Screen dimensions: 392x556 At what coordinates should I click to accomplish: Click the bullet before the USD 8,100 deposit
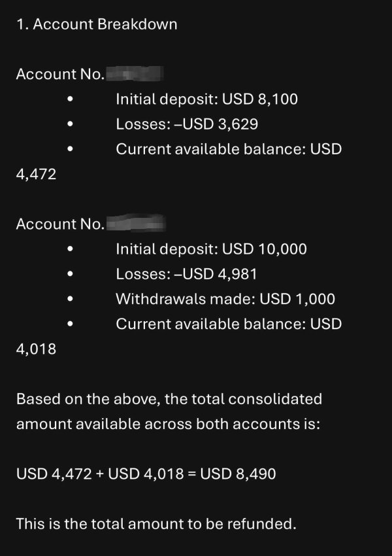pos(69,100)
